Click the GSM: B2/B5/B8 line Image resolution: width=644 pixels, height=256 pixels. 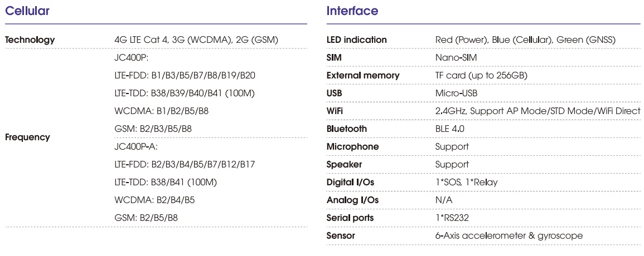146,218
